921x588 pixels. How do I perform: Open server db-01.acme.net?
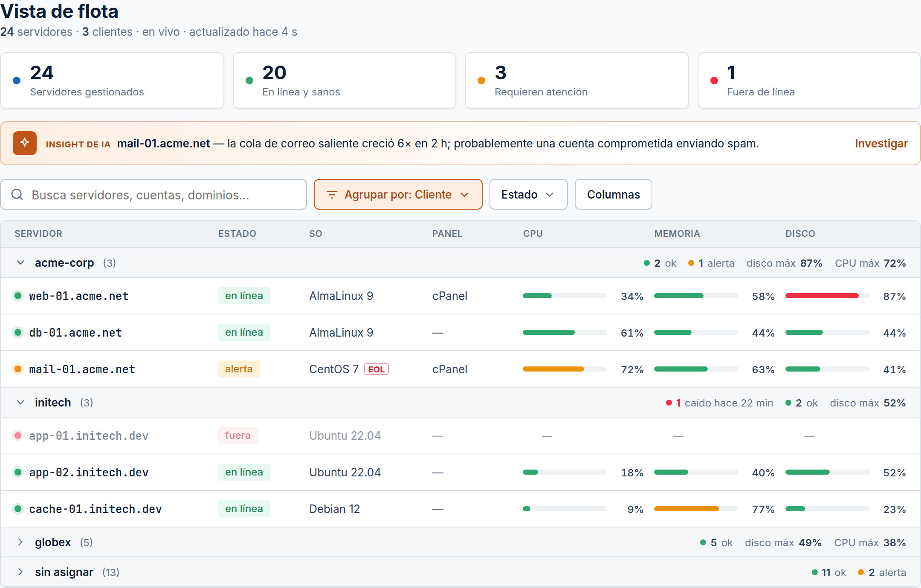click(75, 333)
